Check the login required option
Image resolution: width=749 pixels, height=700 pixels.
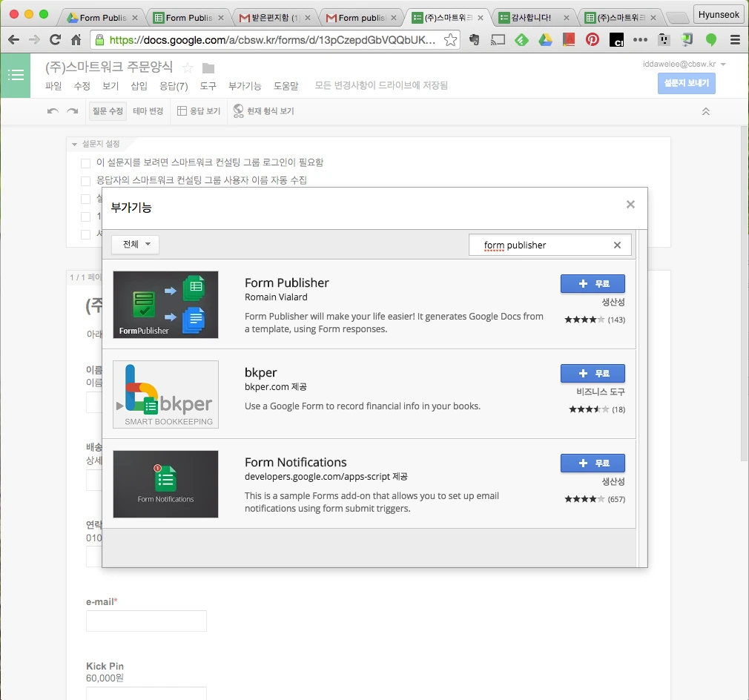click(x=86, y=163)
